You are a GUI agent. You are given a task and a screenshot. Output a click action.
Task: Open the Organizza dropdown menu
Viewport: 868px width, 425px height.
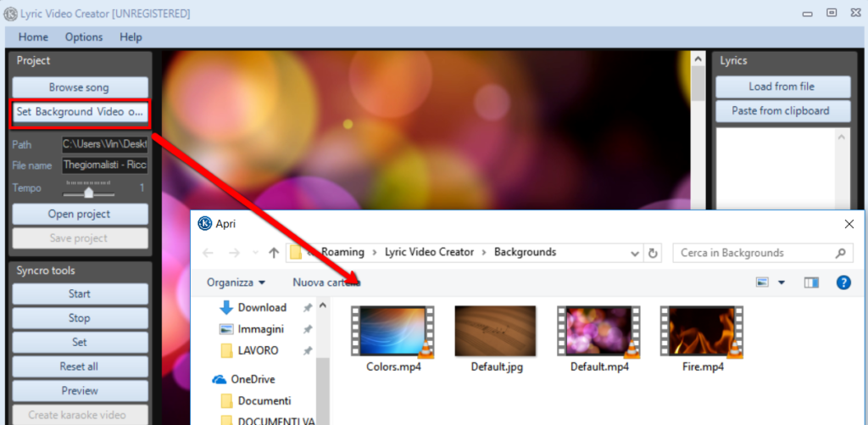236,282
